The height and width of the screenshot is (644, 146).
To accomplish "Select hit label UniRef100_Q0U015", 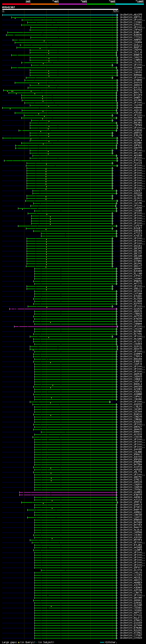I will [131, 82].
